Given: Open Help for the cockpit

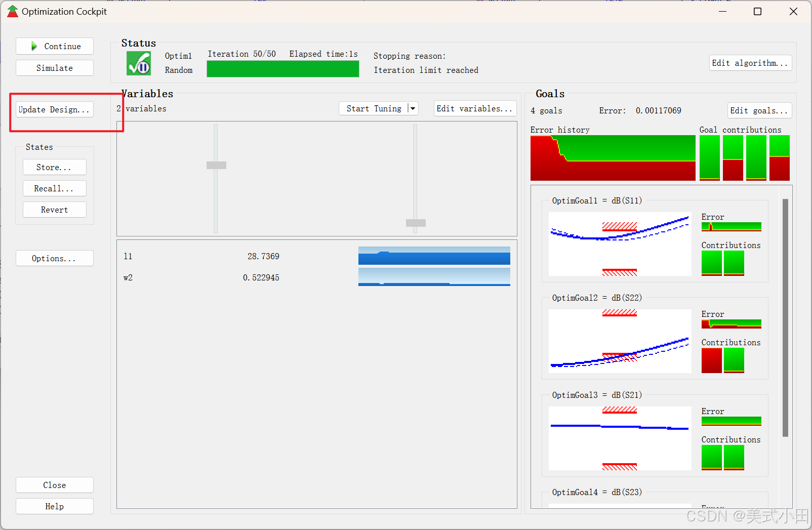Looking at the screenshot, I should coord(55,506).
